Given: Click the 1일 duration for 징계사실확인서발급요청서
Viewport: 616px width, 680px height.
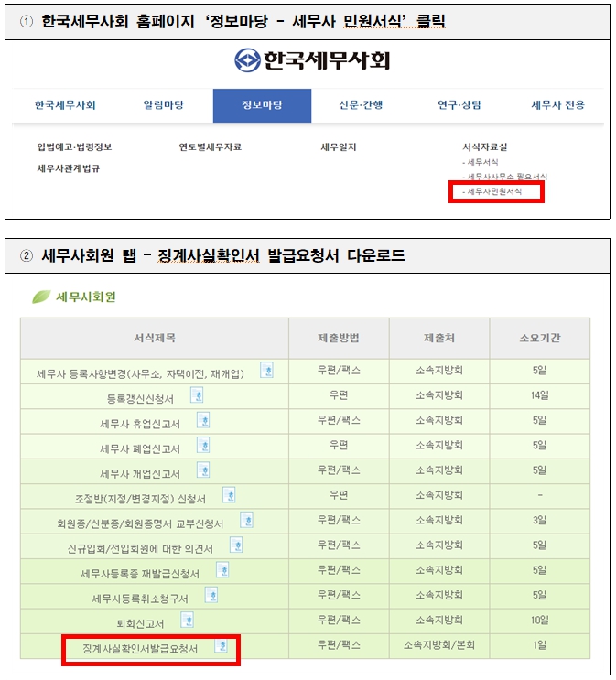Looking at the screenshot, I should pos(540,645).
